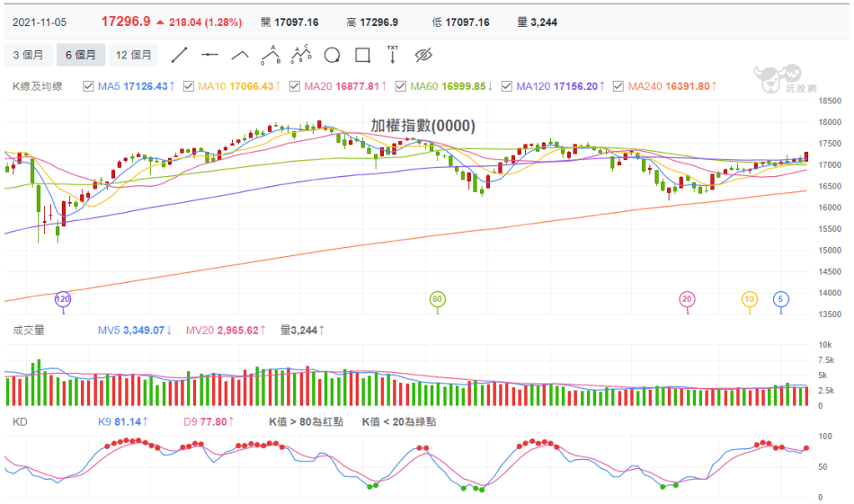Screen dimensions: 854x504
Task: Select the trend line drawing tool
Action: (x=179, y=55)
